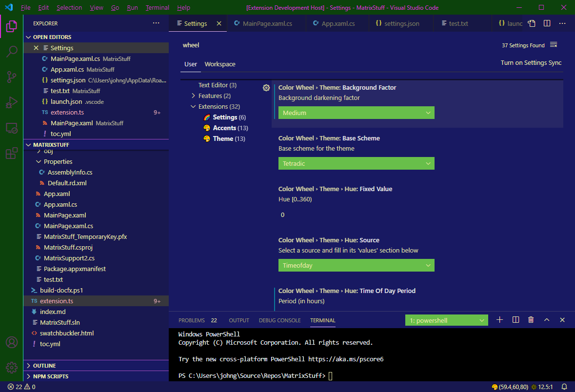Open the Selection menu
The width and height of the screenshot is (575, 392).
[69, 7]
